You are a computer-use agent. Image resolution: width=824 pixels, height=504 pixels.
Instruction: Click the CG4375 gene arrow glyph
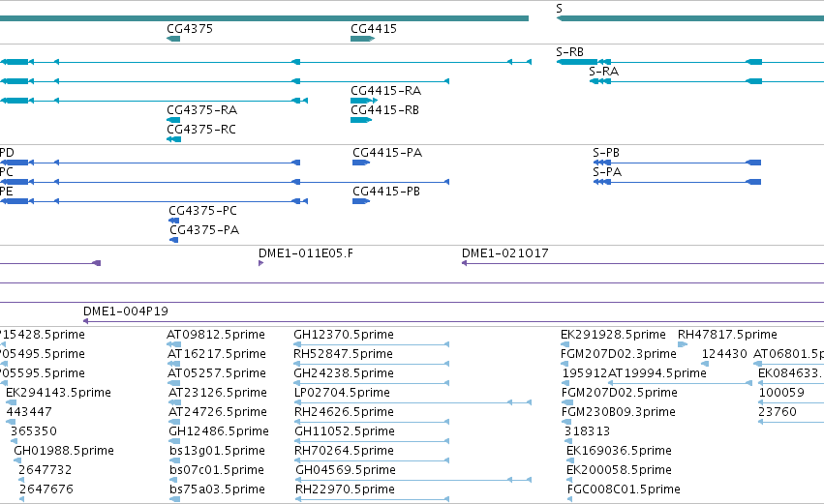173,39
